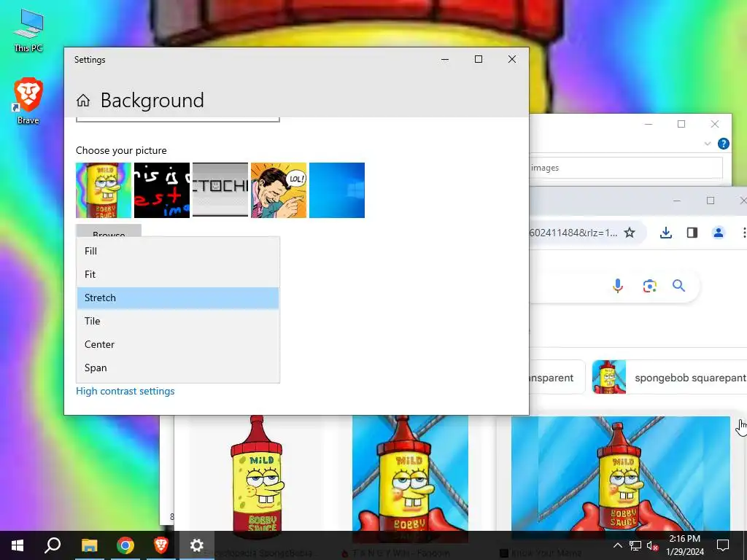Open the notification center icon
The height and width of the screenshot is (560, 747).
click(723, 545)
